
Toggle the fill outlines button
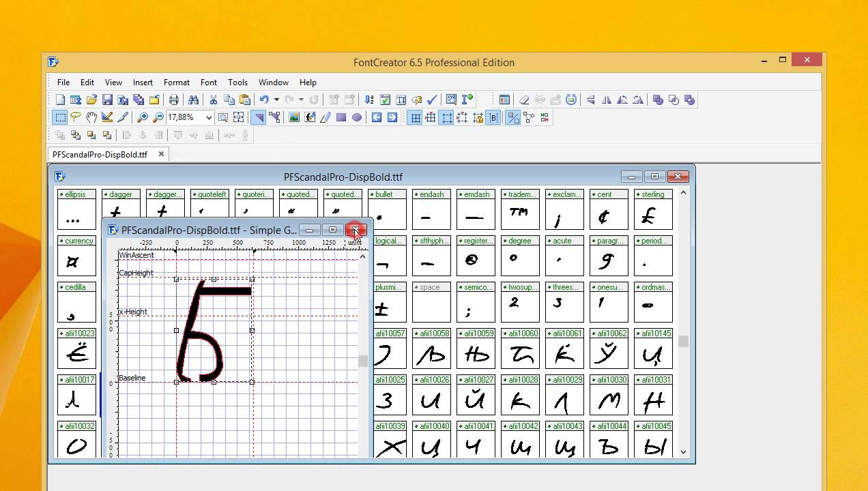click(513, 117)
